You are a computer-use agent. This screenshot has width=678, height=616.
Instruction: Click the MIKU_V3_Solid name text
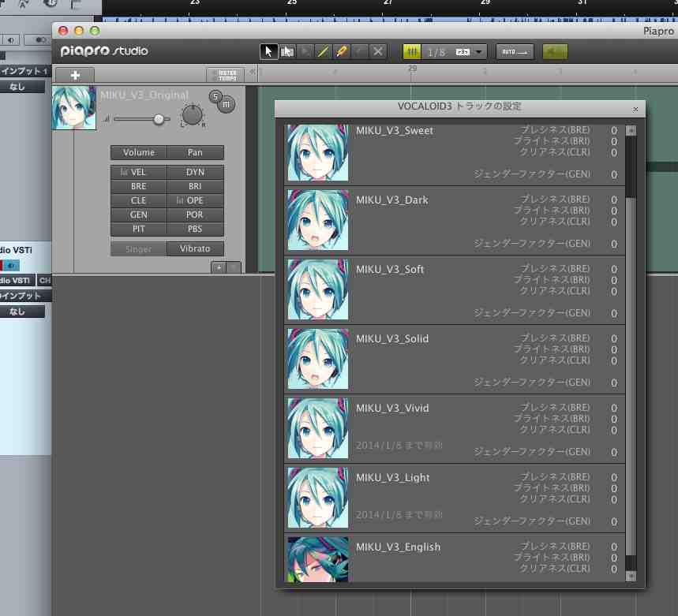click(x=392, y=339)
